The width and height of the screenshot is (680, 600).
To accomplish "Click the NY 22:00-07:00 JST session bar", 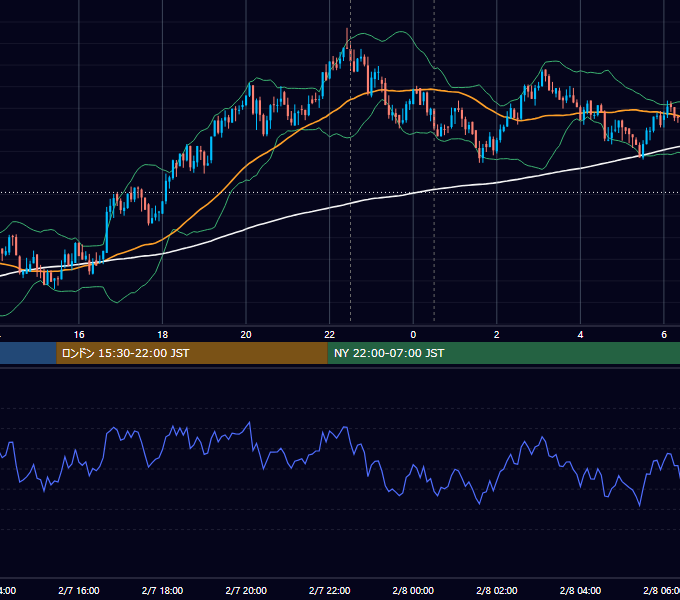I will click(503, 353).
